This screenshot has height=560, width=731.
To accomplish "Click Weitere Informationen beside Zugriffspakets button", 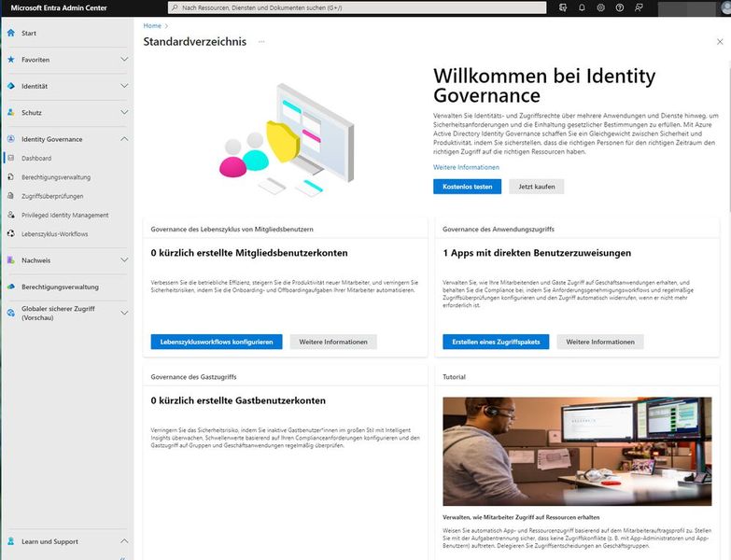I will point(600,342).
